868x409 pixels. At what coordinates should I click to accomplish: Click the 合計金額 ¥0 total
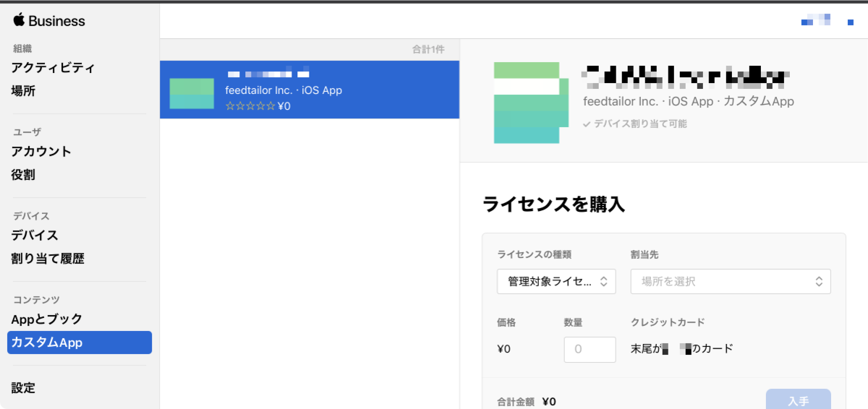[527, 402]
